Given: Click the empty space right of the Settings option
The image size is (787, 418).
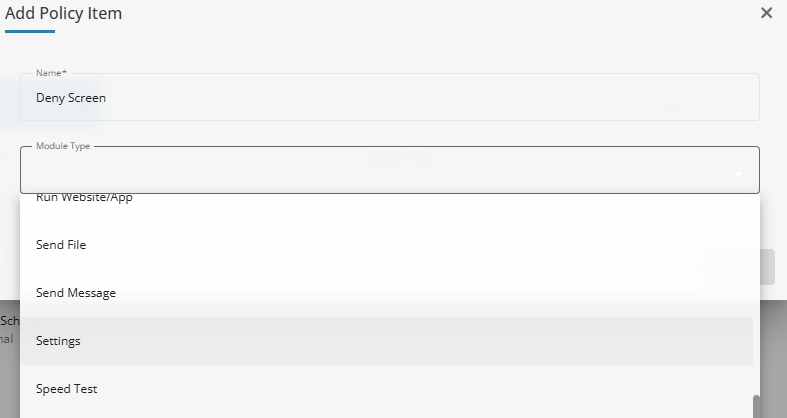Looking at the screenshot, I should (x=417, y=341).
